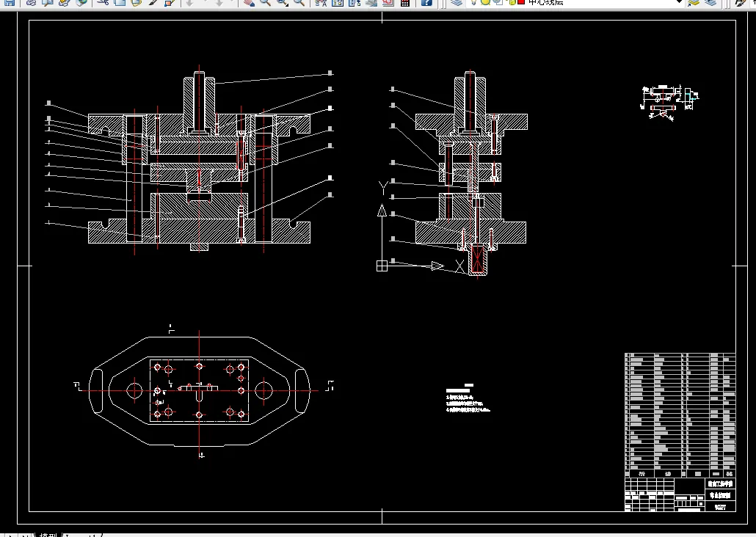Open the QuickCalc calculator icon
Image resolution: width=756 pixels, height=537 pixels.
405,2
